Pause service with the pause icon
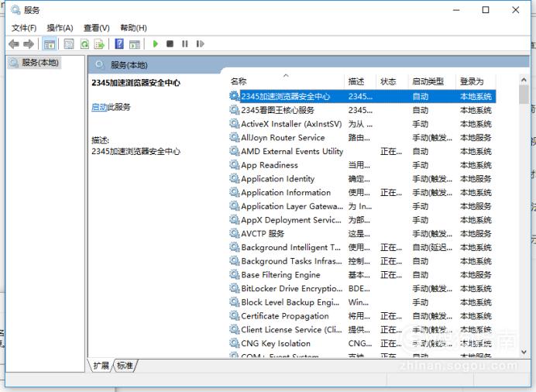The image size is (536, 392). 185,43
